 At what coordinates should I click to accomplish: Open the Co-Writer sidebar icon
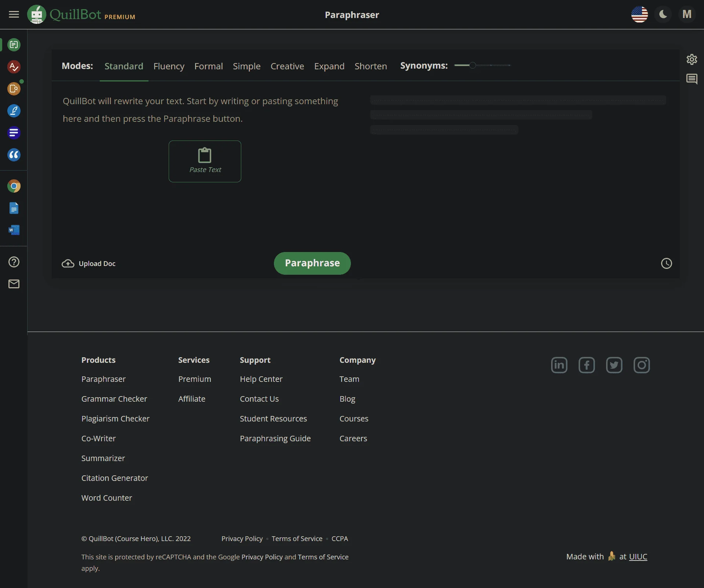pyautogui.click(x=14, y=111)
